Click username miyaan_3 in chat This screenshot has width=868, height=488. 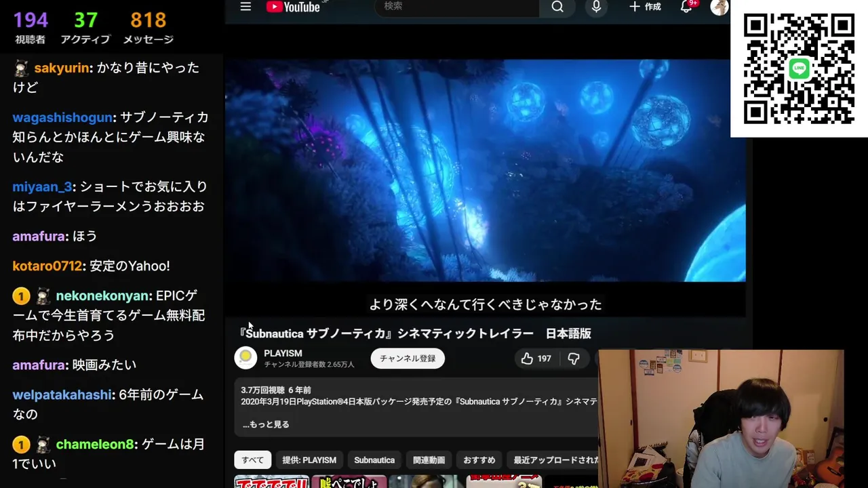(42, 186)
